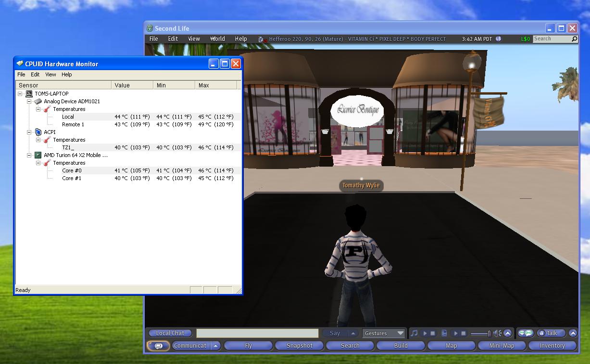
Task: Expand the volume controls panel arrow
Action: click(x=508, y=333)
